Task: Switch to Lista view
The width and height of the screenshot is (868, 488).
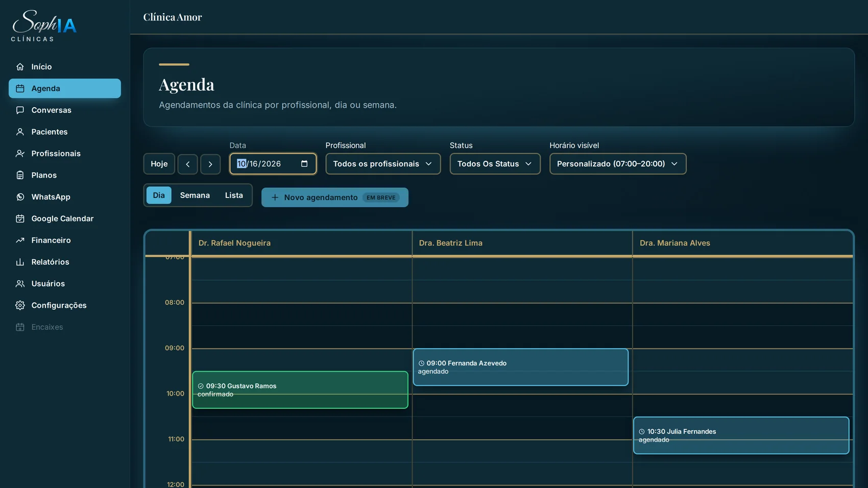Action: pos(234,196)
